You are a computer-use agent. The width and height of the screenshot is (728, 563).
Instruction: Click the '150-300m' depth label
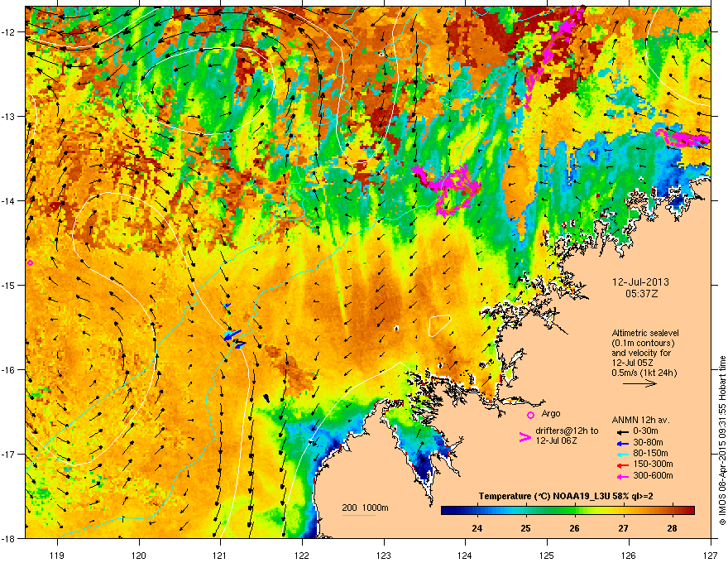pyautogui.click(x=653, y=464)
